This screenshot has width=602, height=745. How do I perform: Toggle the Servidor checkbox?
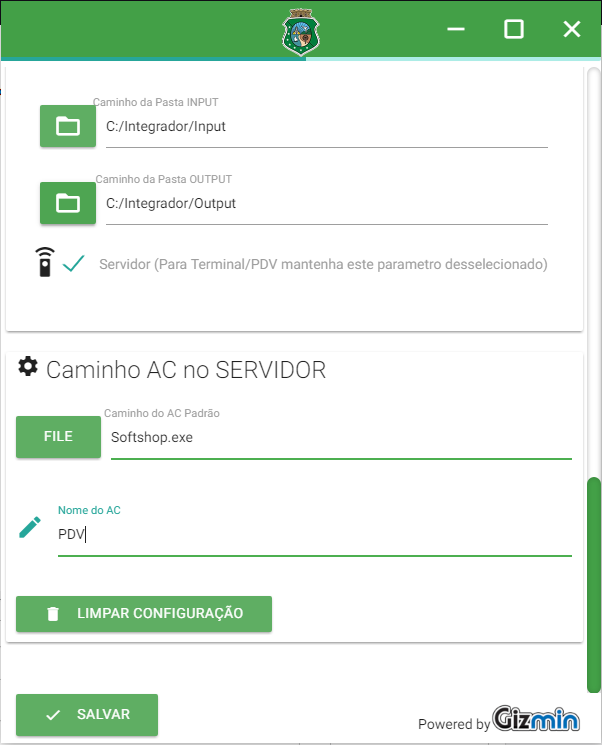73,264
